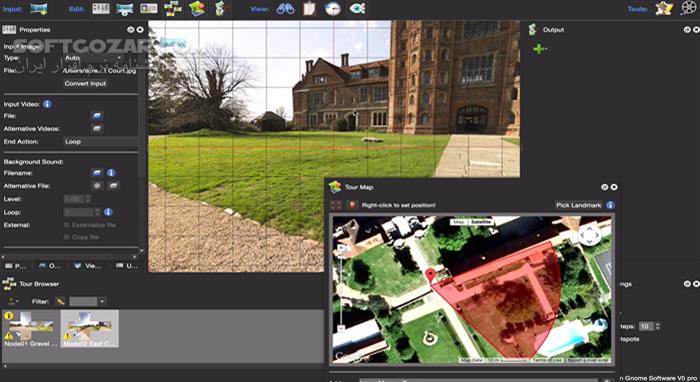Viewport: 700px width, 382px height.
Task: Close the Output panel
Action: [696, 29]
